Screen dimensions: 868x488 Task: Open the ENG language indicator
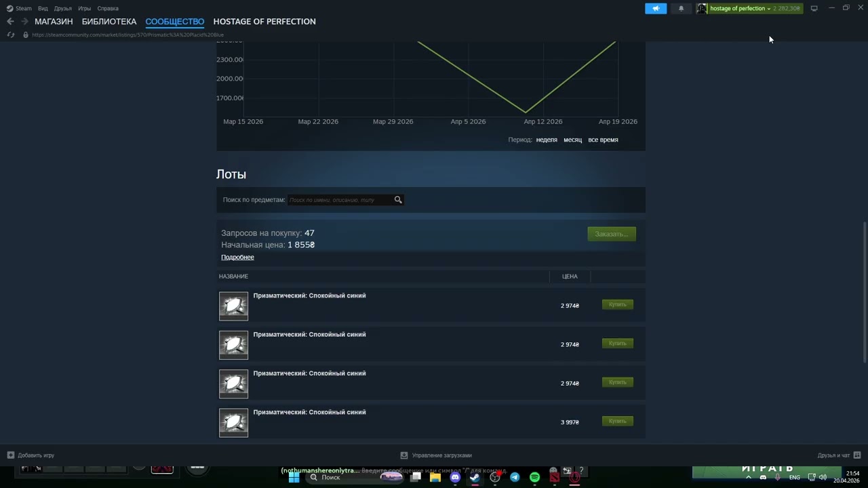(x=794, y=477)
